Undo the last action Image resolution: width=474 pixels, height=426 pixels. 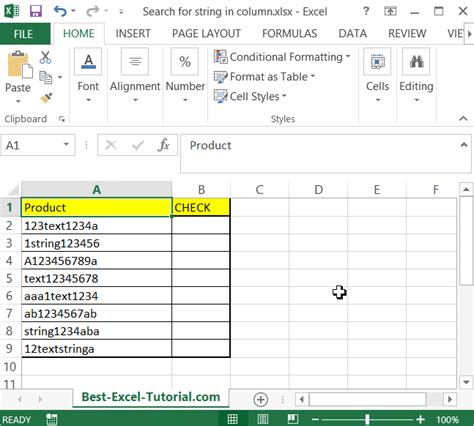tap(60, 11)
